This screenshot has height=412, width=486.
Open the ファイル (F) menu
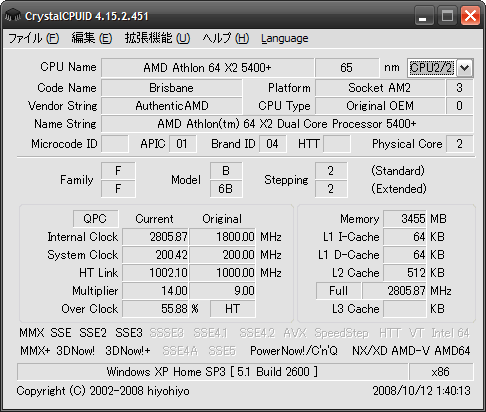point(33,38)
